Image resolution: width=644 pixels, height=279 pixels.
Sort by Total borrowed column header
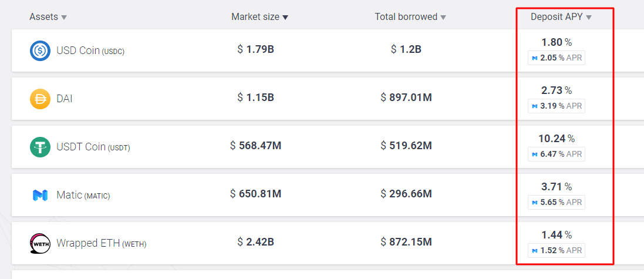pos(410,17)
